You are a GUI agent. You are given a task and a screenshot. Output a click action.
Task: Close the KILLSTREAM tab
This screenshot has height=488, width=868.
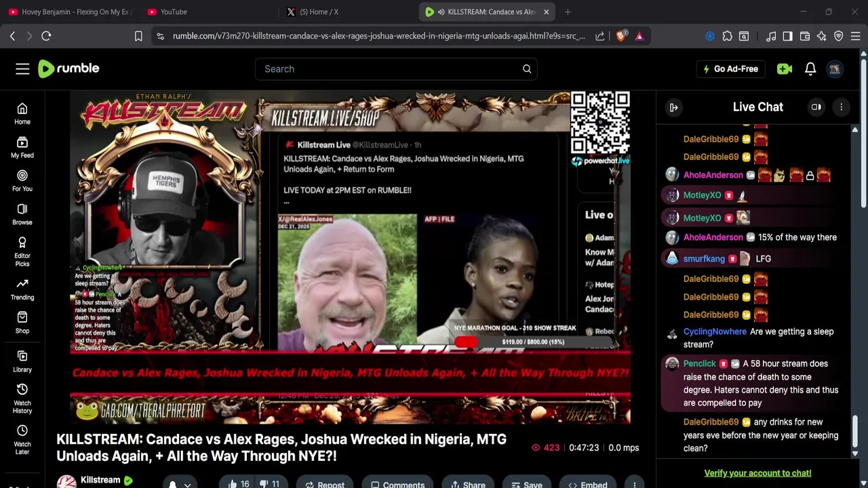[546, 12]
